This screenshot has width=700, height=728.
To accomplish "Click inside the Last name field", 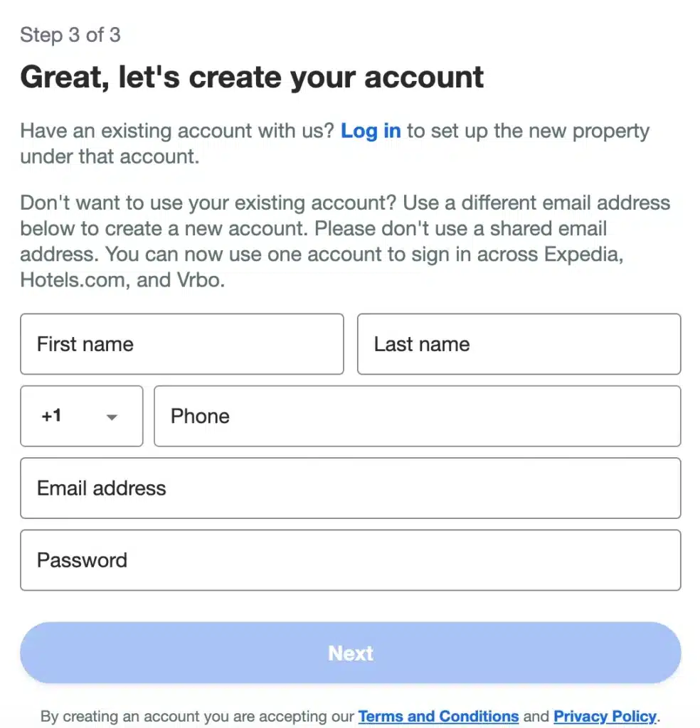I will point(518,344).
